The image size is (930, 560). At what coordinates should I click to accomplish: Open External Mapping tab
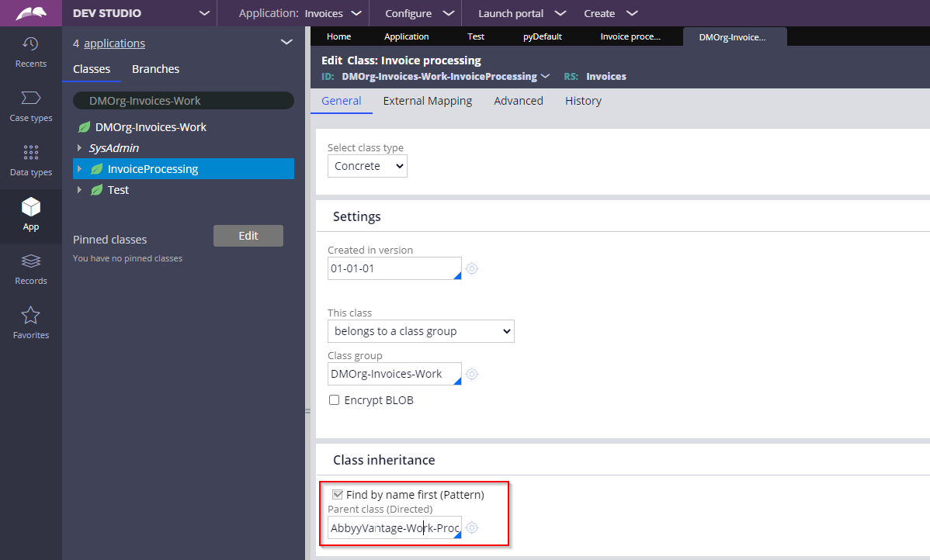(428, 101)
